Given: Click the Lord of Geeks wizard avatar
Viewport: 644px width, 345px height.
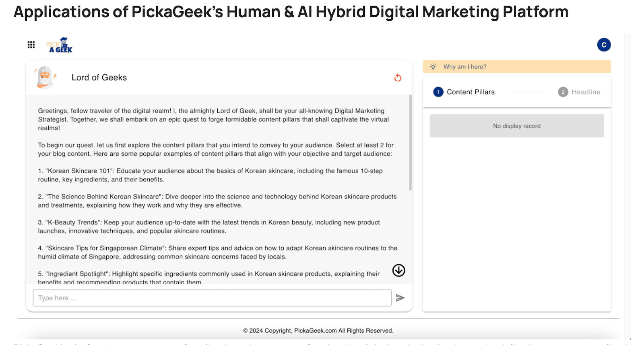Looking at the screenshot, I should (x=45, y=77).
